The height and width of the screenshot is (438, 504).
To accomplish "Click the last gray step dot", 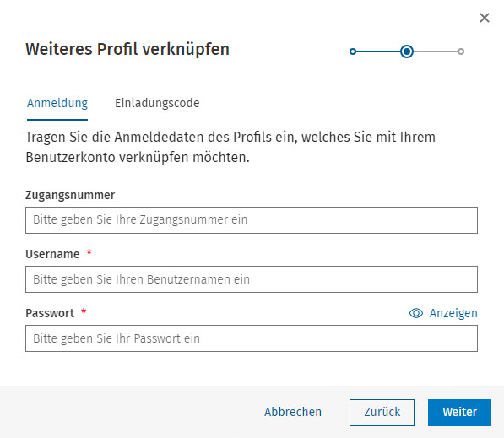I will tap(461, 51).
